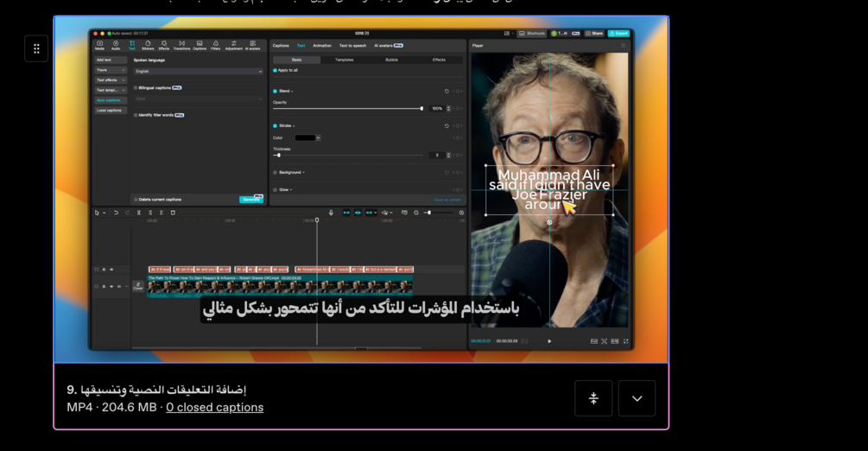Click Add text in the left sidebar
The height and width of the screenshot is (451, 868).
[111, 60]
